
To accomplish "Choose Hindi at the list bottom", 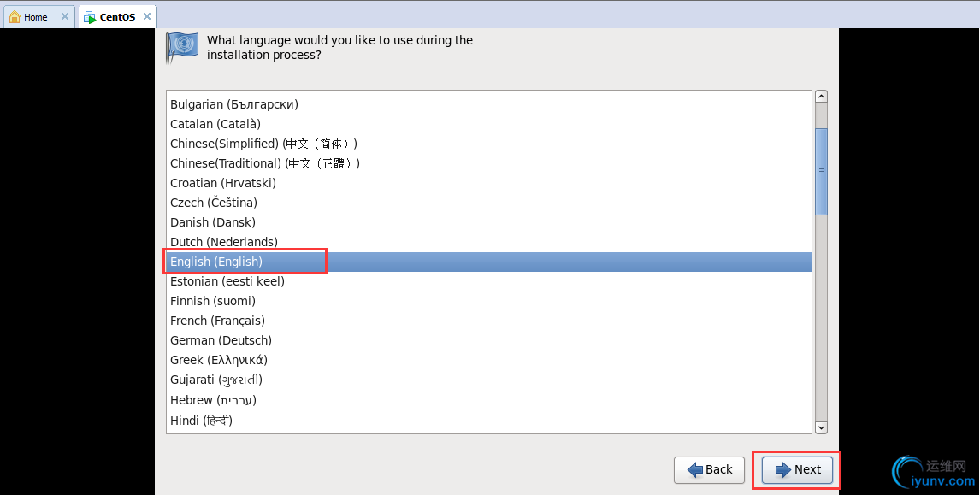I will point(201,420).
